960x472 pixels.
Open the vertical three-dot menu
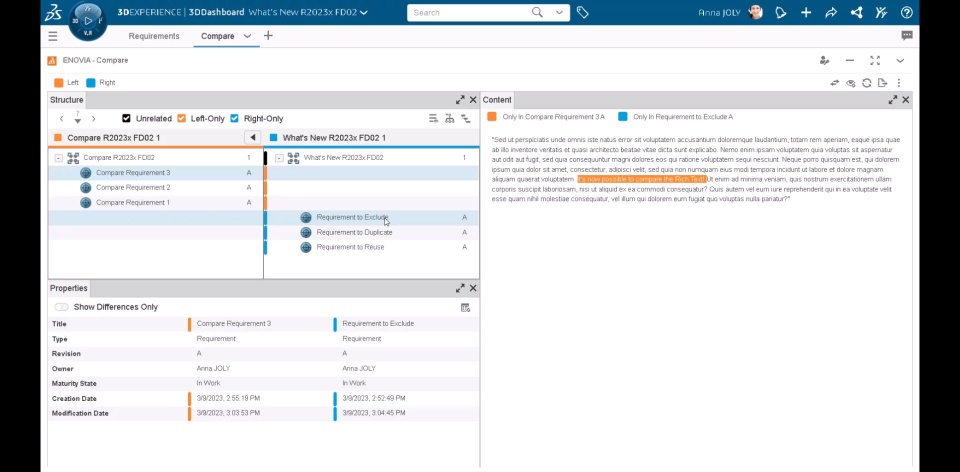pyautogui.click(x=899, y=83)
